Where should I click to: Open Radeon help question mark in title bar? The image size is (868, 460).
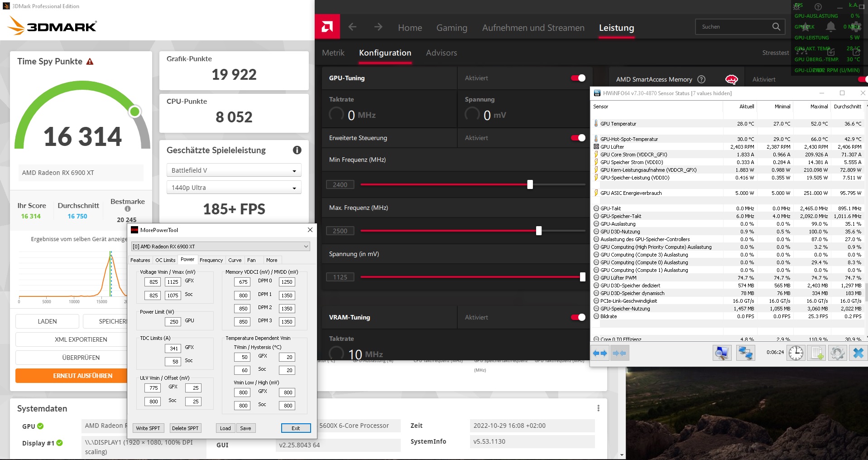(818, 6)
